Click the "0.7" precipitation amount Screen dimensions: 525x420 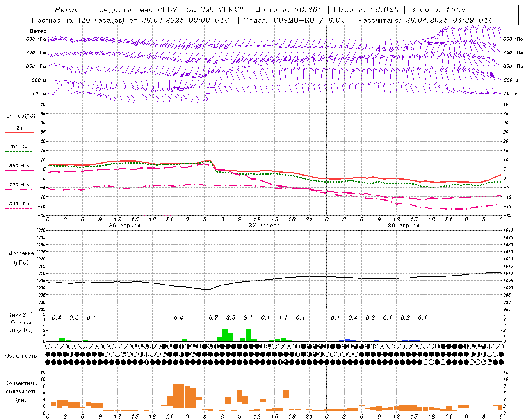pos(213,317)
